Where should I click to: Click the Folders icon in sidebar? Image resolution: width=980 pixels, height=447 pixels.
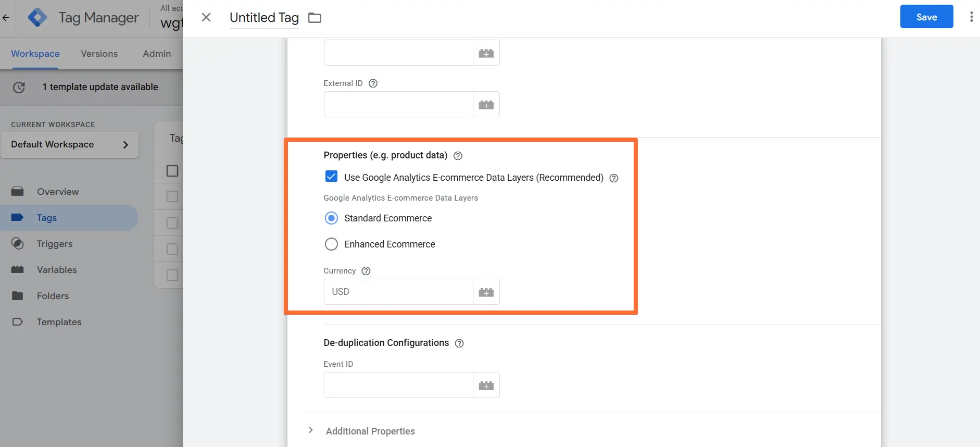coord(17,295)
